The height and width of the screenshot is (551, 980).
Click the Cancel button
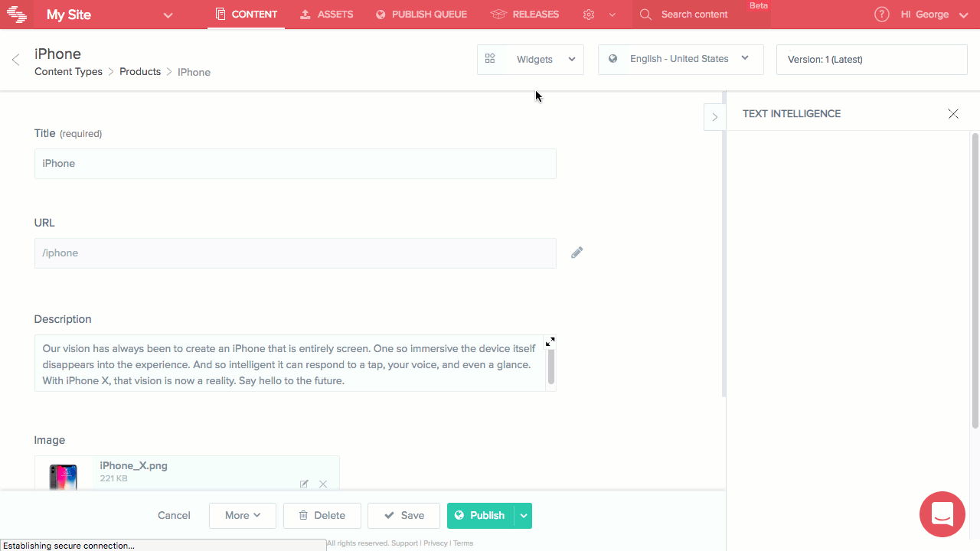tap(174, 515)
